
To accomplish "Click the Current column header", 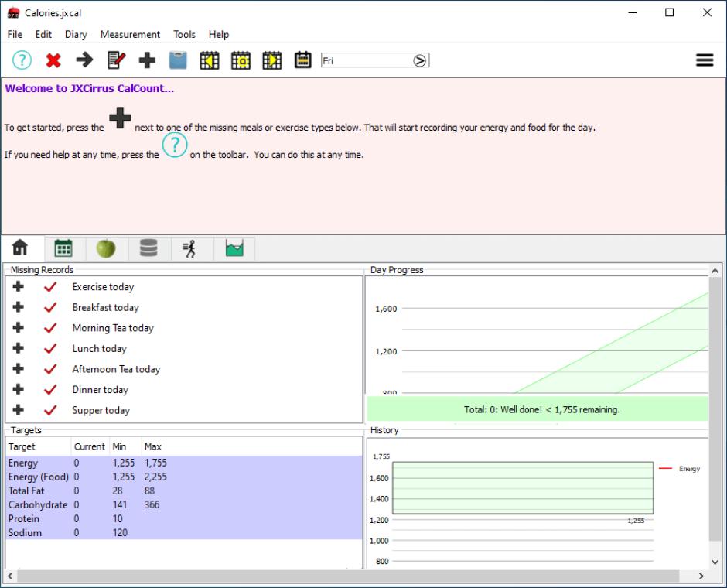I will [x=90, y=446].
